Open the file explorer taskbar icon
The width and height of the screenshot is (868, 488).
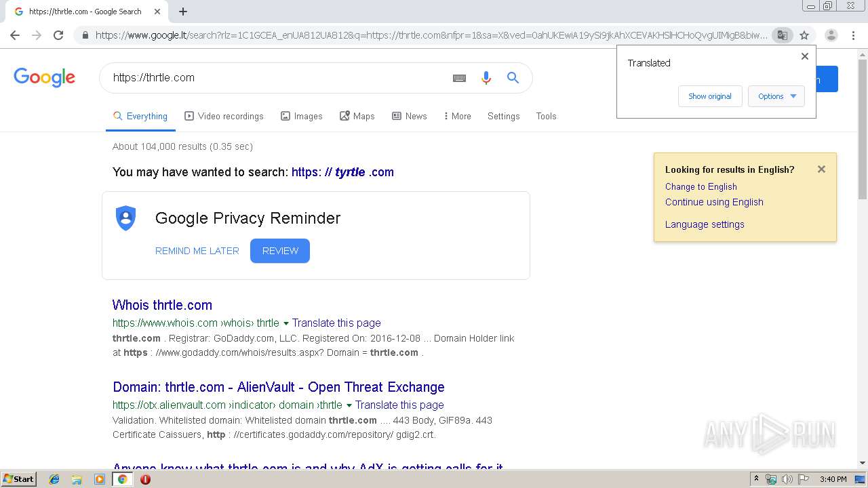[x=77, y=479]
